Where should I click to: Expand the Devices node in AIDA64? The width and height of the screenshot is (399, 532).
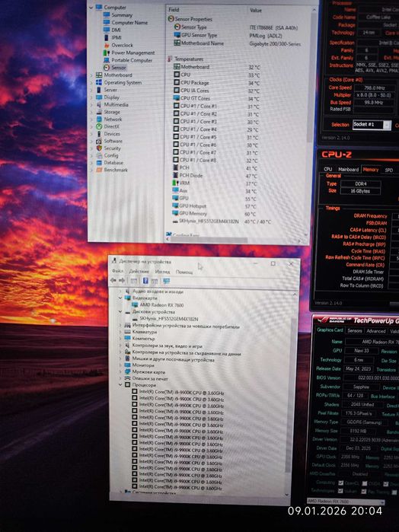tap(91, 134)
